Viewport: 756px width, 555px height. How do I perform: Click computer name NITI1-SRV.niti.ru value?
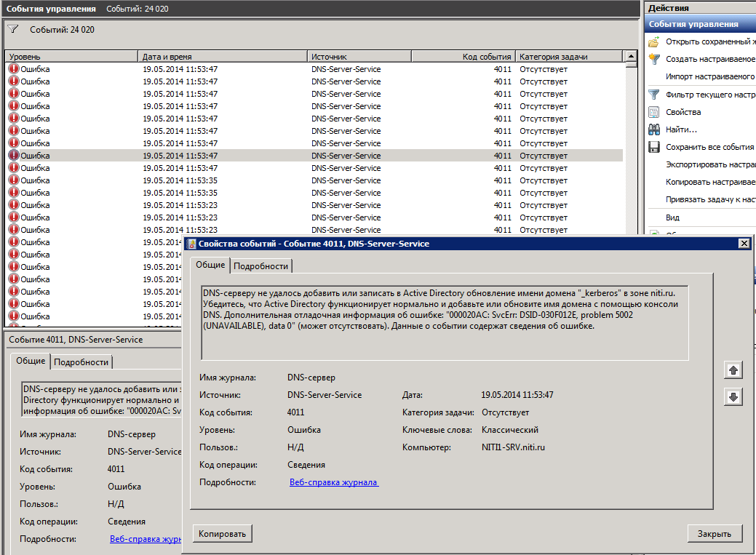(513, 447)
